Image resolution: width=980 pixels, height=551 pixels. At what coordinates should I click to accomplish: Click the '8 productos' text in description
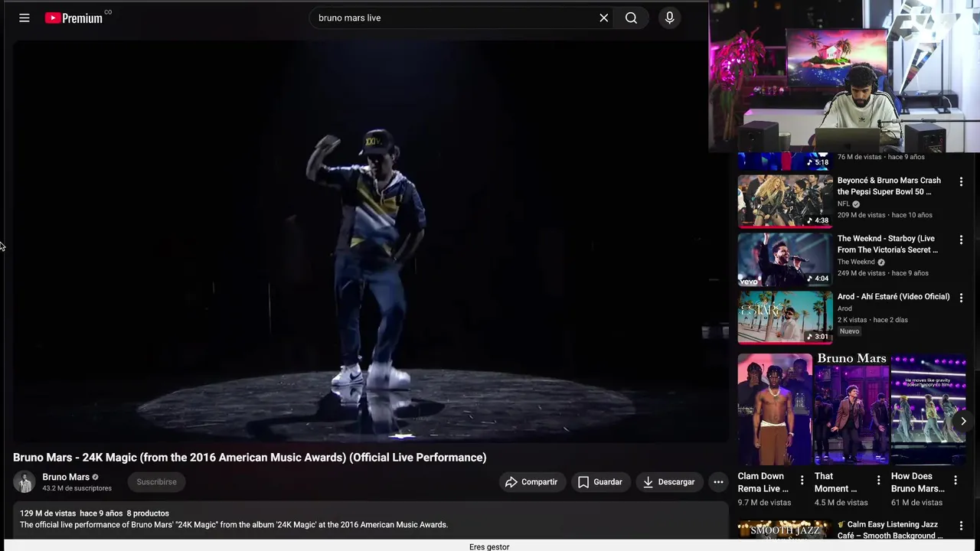coord(148,514)
